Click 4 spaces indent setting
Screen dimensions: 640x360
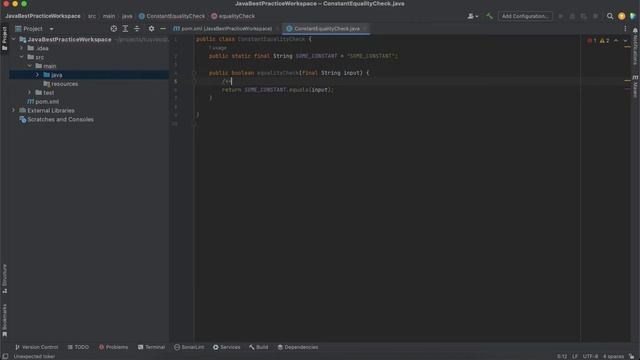613,357
